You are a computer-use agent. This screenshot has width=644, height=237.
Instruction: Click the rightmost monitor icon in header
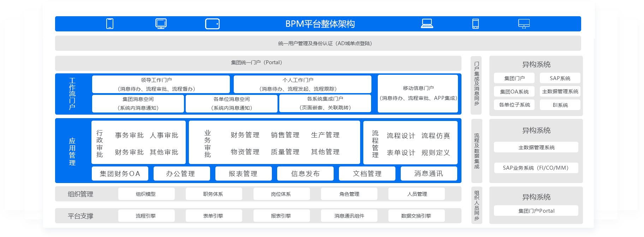point(524,24)
